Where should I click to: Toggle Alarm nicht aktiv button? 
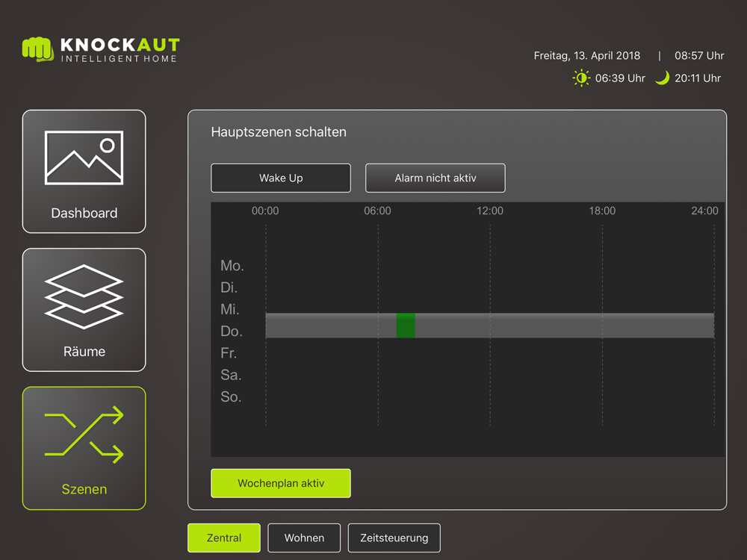coord(435,178)
